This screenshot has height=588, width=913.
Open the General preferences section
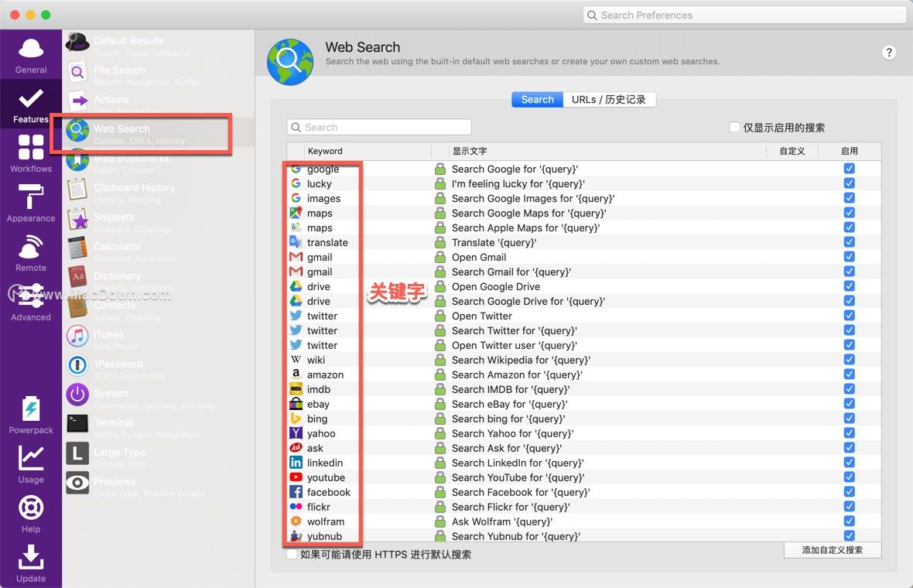(x=31, y=56)
